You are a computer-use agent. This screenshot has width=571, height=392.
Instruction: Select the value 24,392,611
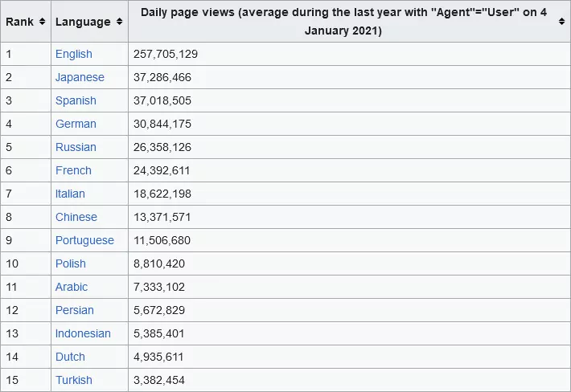click(x=162, y=170)
